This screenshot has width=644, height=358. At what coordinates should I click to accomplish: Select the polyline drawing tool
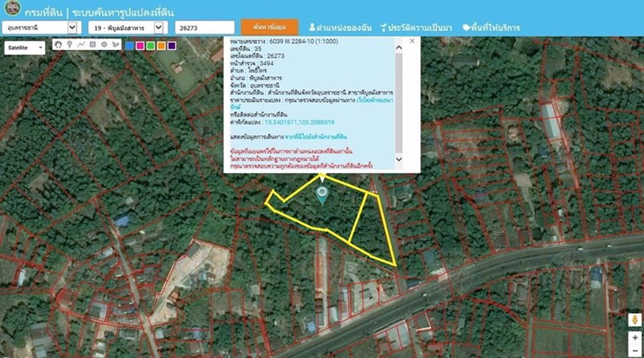pyautogui.click(x=82, y=45)
